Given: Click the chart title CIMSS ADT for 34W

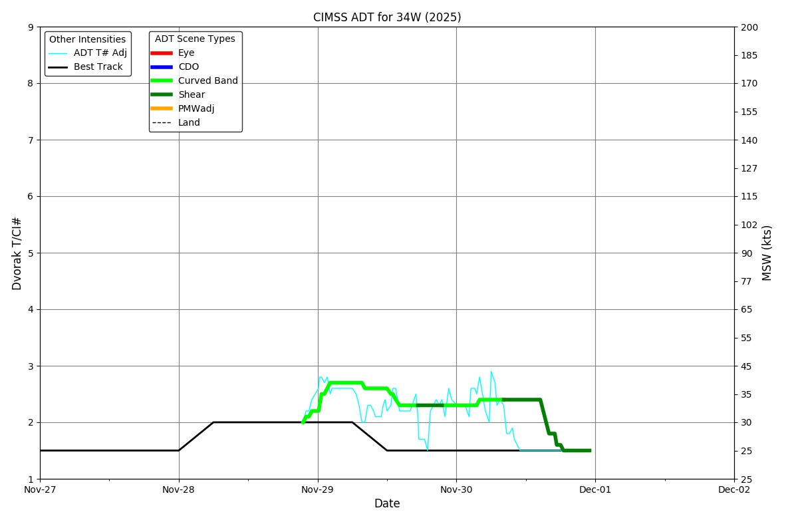Looking at the screenshot, I should (x=387, y=18).
